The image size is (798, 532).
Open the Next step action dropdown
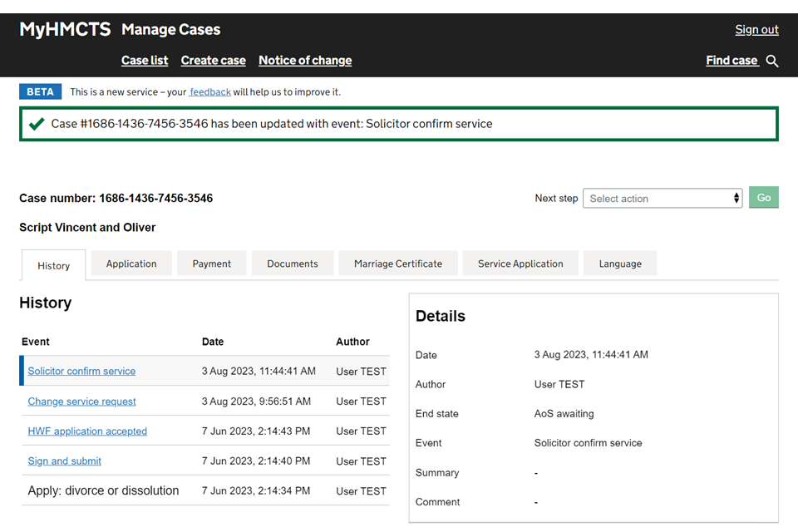(x=662, y=198)
